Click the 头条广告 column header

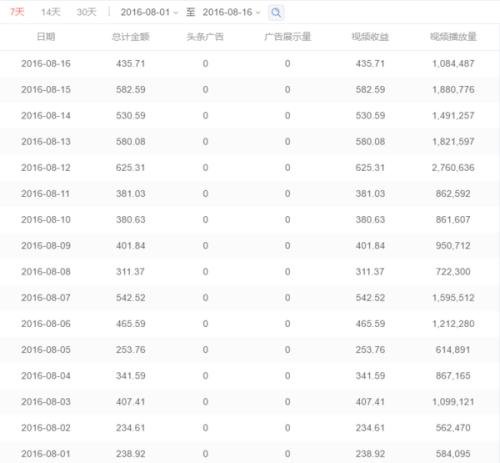point(205,37)
